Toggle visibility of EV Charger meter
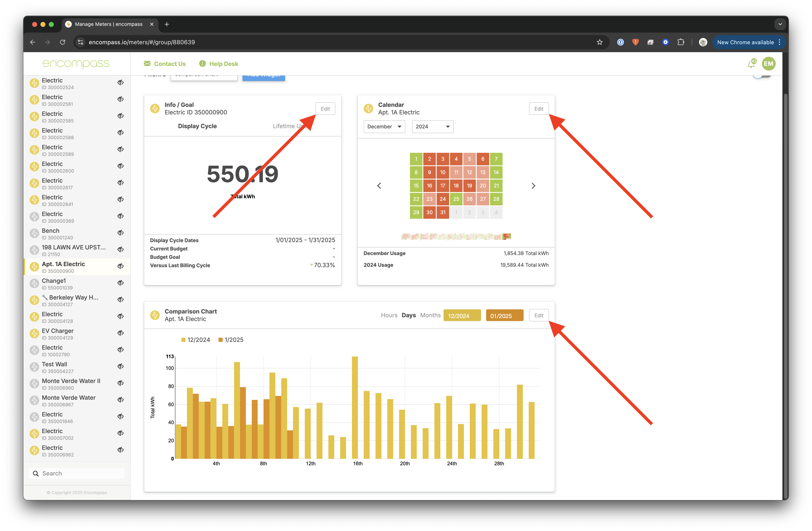This screenshot has height=531, width=812. 121,333
